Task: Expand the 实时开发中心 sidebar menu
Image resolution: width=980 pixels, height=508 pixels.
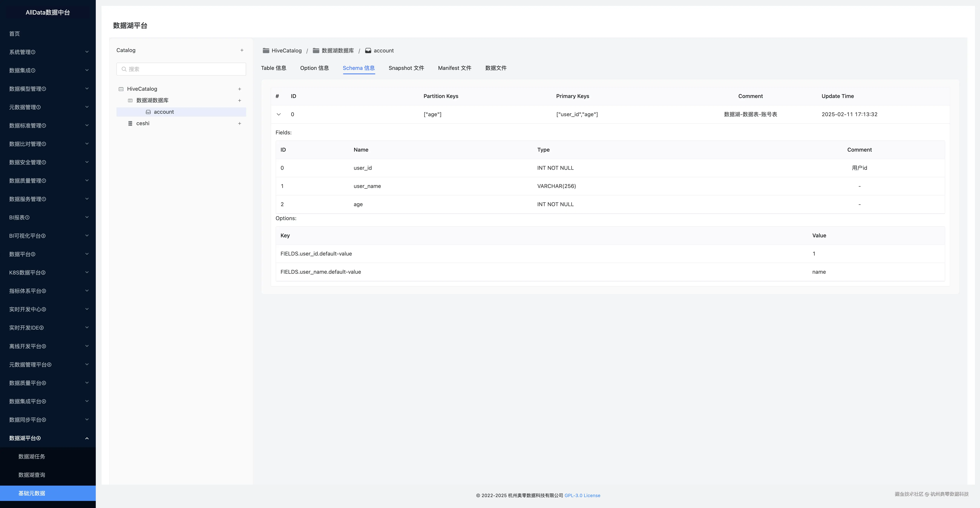Action: coord(48,309)
